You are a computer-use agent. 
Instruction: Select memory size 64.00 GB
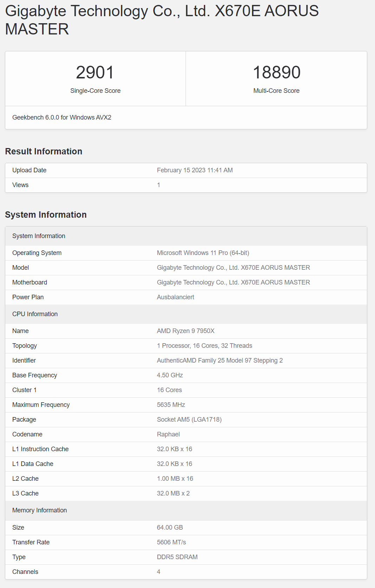pos(170,528)
